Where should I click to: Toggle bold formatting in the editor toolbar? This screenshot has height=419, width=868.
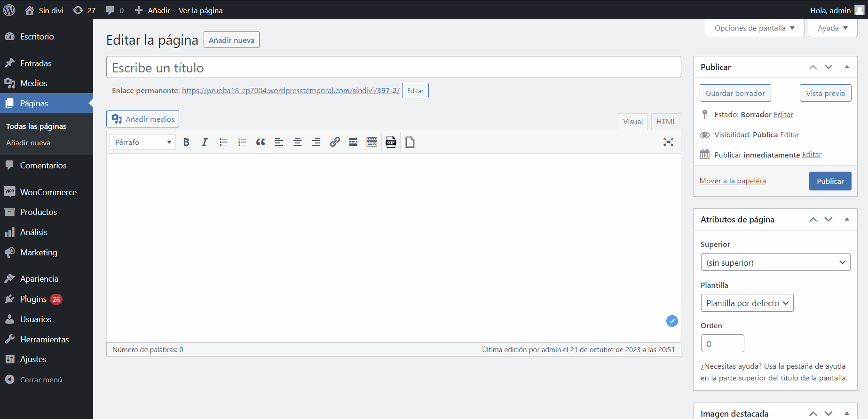pos(186,142)
